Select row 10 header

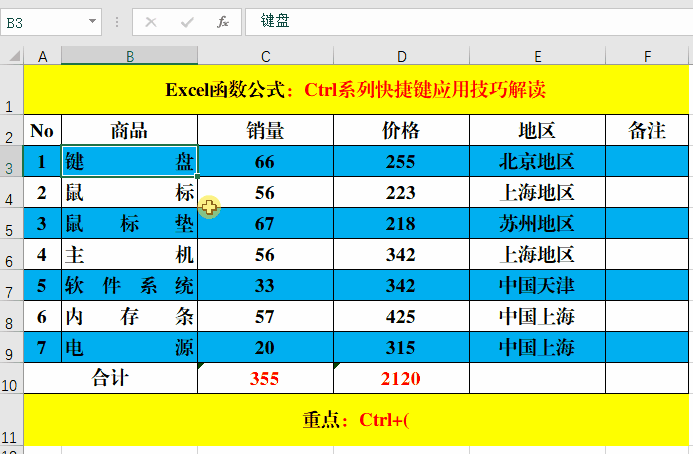[x=11, y=378]
